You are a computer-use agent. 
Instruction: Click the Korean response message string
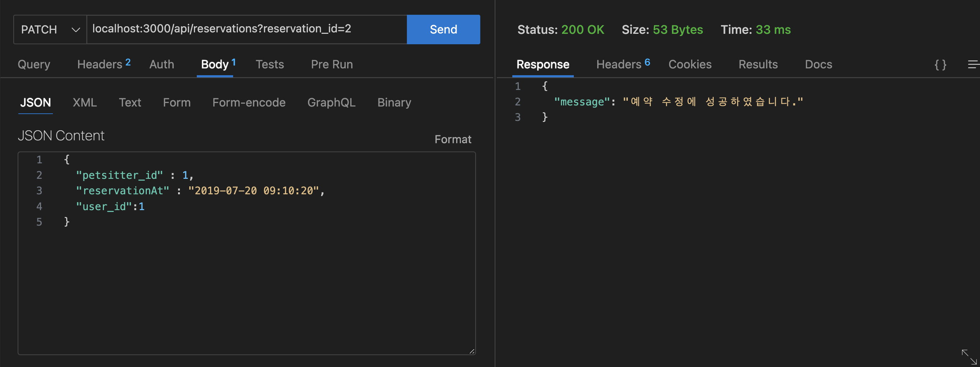[713, 101]
